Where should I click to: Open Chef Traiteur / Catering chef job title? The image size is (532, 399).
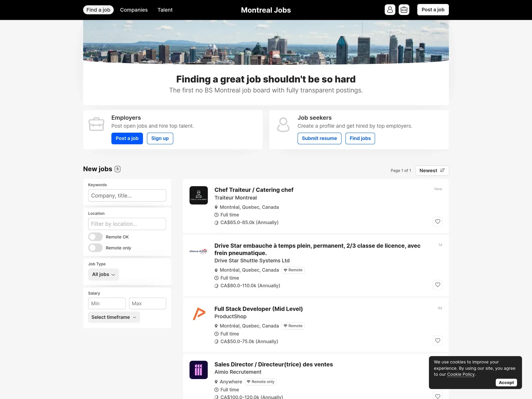pos(254,190)
